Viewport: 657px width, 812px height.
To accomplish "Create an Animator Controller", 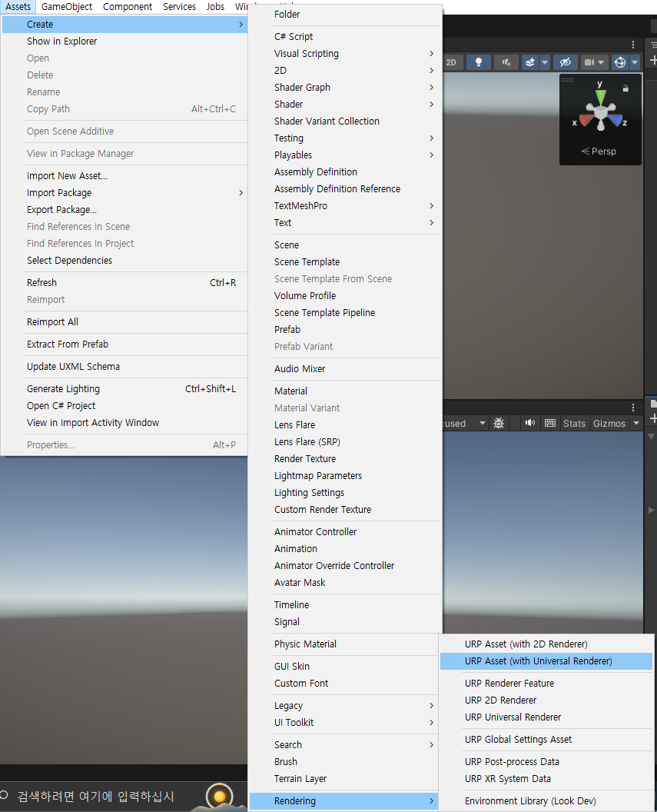I will point(345,532).
